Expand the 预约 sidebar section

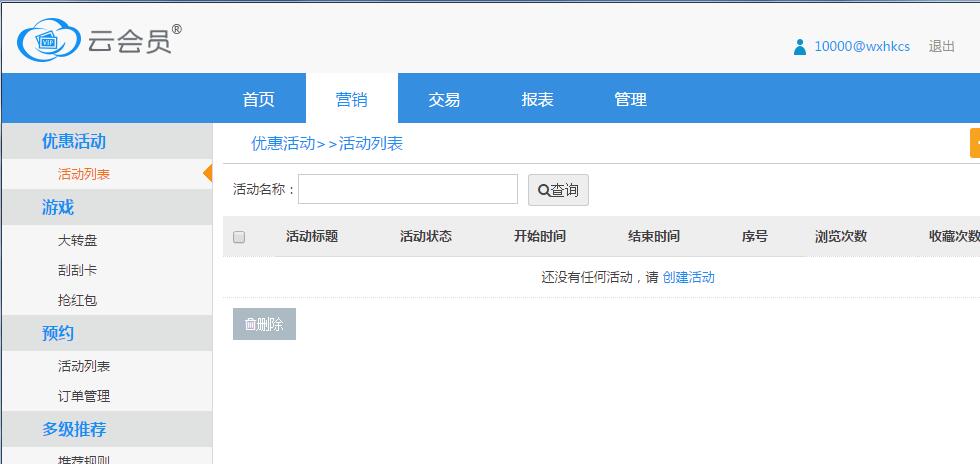(107, 333)
